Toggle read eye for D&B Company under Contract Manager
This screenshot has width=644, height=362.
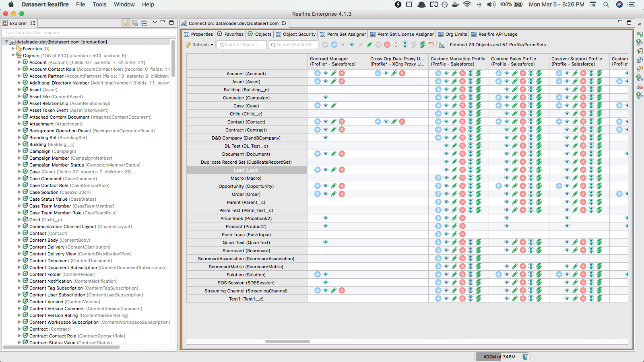[x=326, y=138]
